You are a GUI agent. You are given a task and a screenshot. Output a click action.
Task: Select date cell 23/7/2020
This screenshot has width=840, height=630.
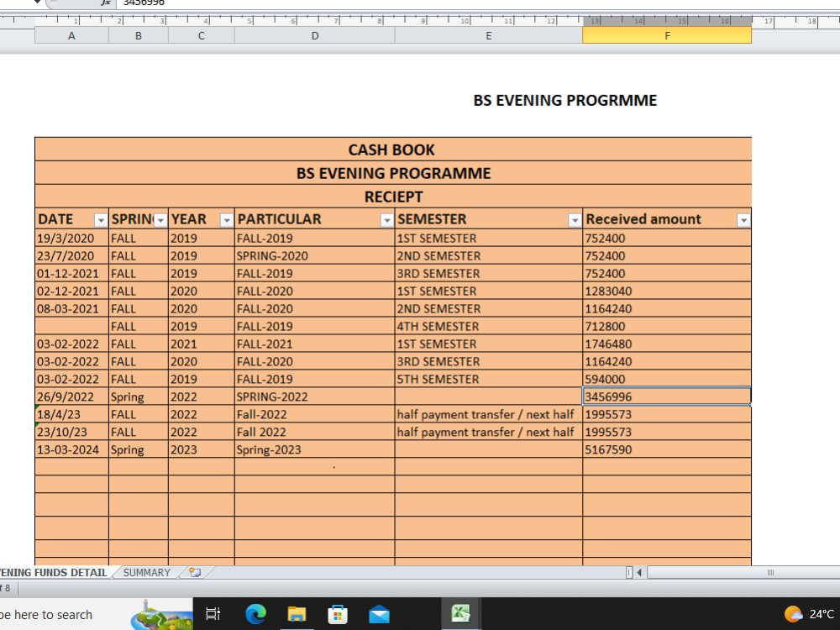[x=71, y=255]
